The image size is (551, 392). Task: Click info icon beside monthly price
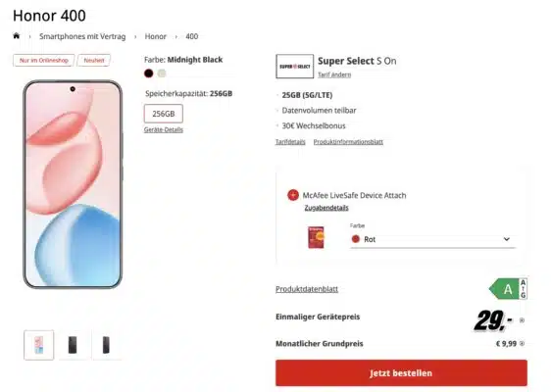(522, 344)
